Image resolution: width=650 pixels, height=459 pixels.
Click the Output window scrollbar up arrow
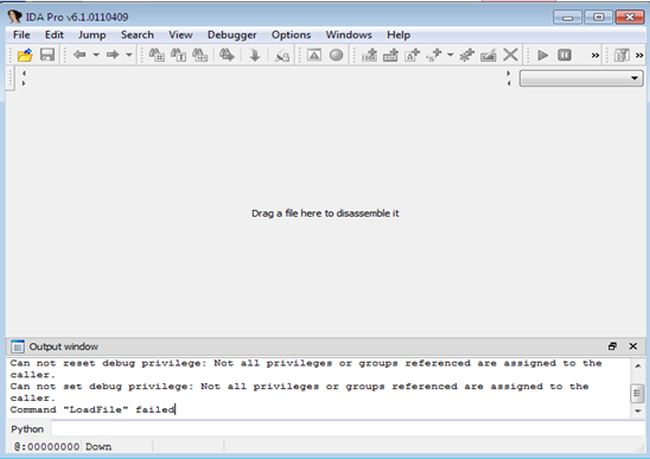638,365
